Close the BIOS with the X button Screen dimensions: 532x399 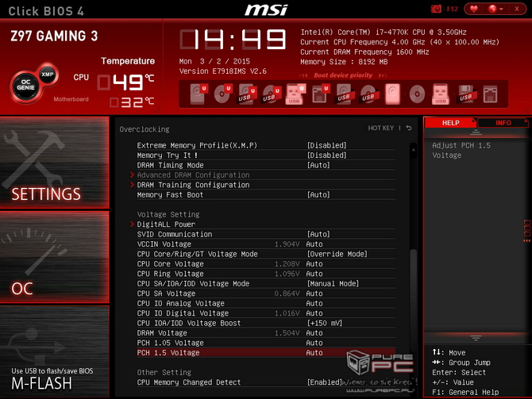pyautogui.click(x=517, y=9)
